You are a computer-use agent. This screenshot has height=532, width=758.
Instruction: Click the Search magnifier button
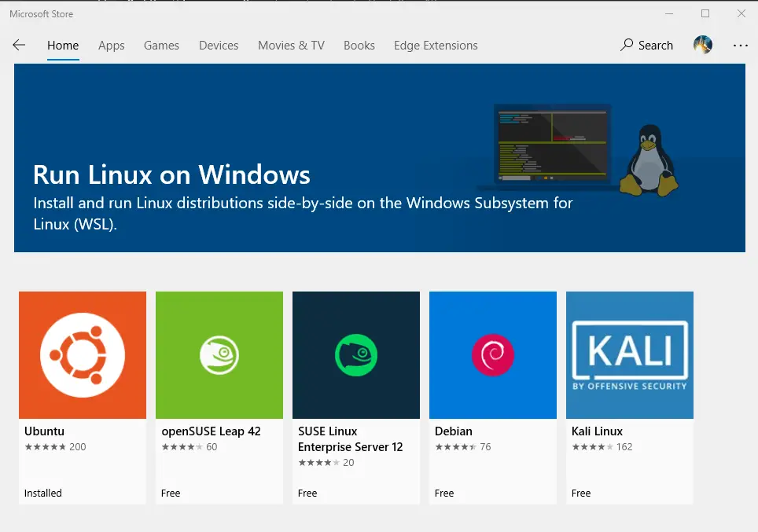pyautogui.click(x=646, y=45)
